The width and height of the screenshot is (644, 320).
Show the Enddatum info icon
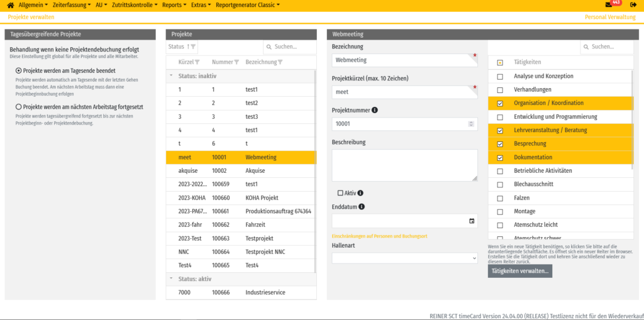click(x=362, y=207)
